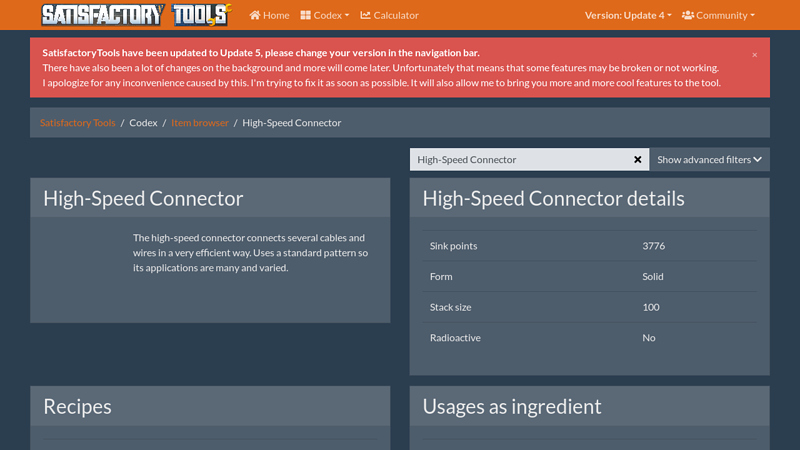Expand Show advanced filters
Viewport: 800px width, 450px height.
pos(709,160)
